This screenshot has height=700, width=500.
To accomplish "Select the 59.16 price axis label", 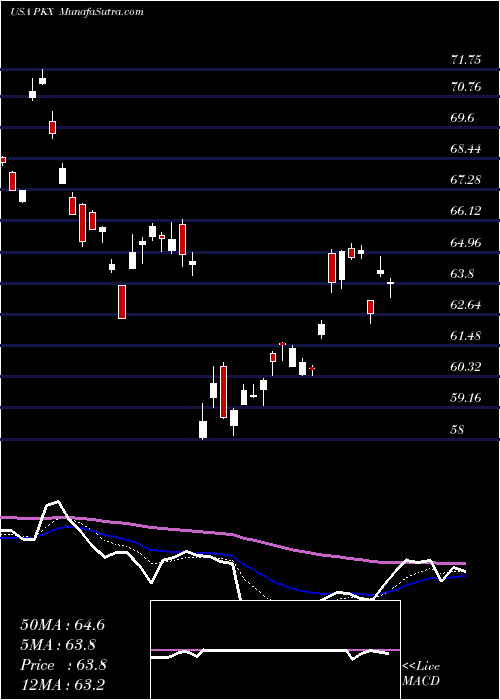I will pyautogui.click(x=466, y=398).
